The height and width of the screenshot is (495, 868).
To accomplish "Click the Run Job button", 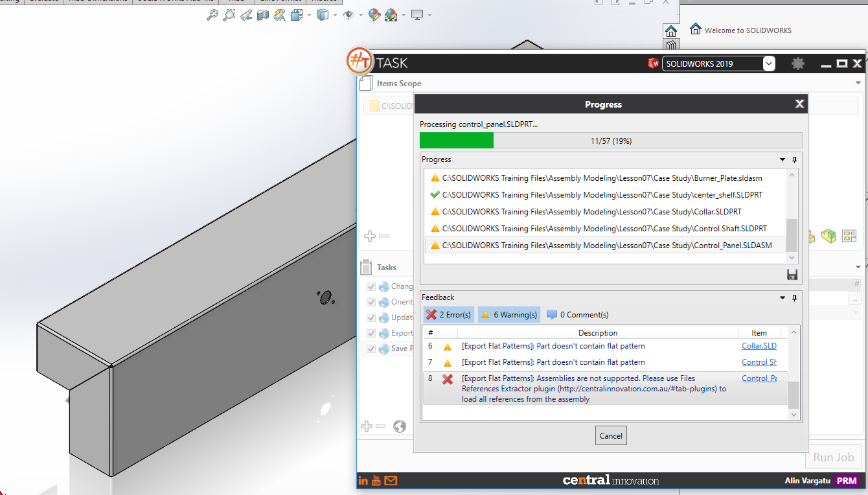I will (x=834, y=457).
